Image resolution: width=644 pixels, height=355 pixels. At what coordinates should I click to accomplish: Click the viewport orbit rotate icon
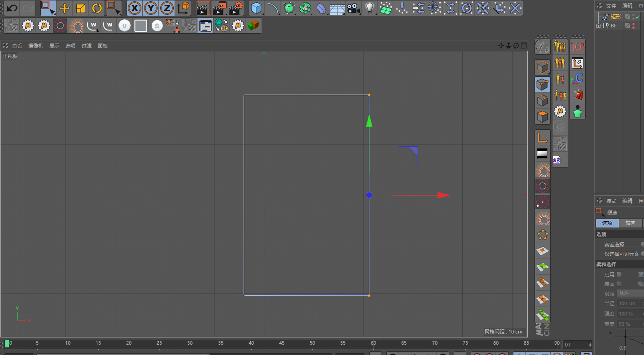pyautogui.click(x=516, y=45)
